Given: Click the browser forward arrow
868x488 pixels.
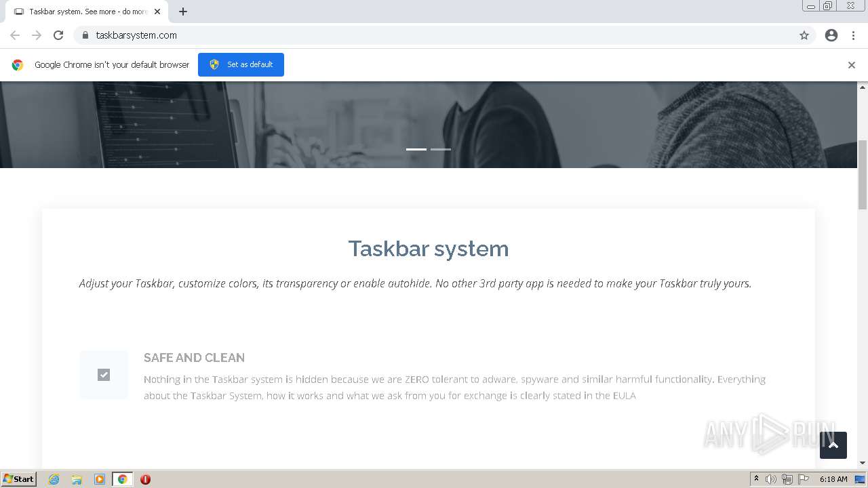Looking at the screenshot, I should tap(37, 35).
